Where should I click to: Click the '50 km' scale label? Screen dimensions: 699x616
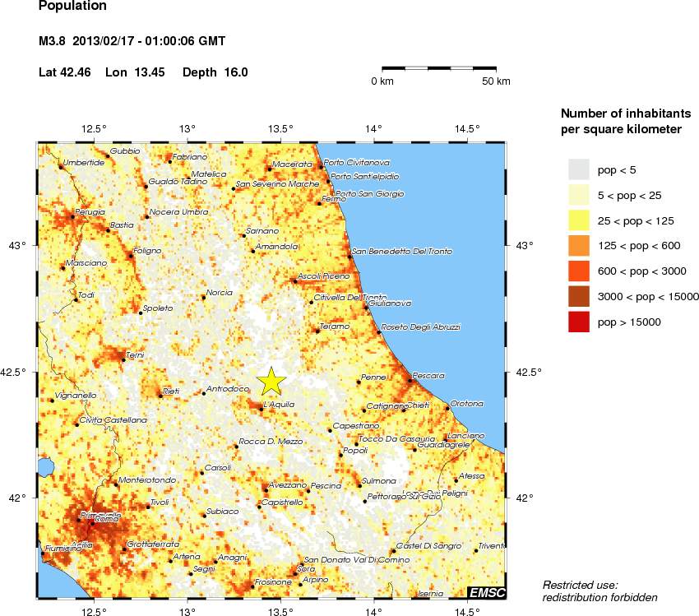pos(496,81)
